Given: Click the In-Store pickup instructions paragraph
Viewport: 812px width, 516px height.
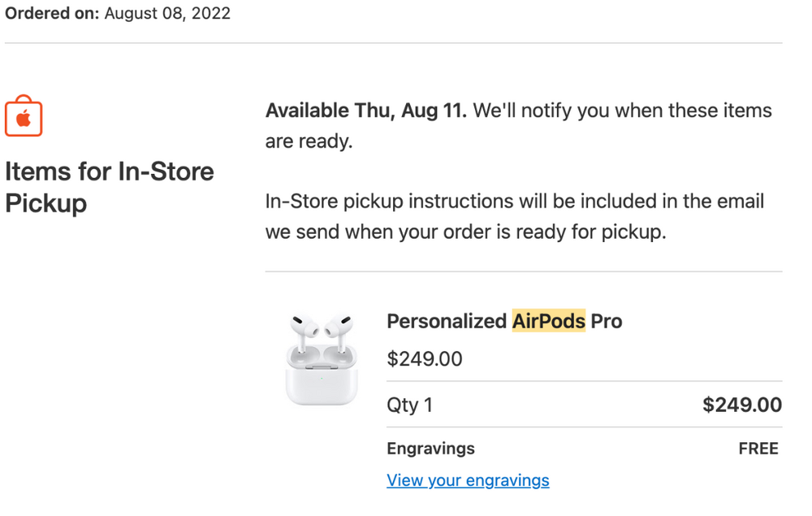Looking at the screenshot, I should [514, 216].
